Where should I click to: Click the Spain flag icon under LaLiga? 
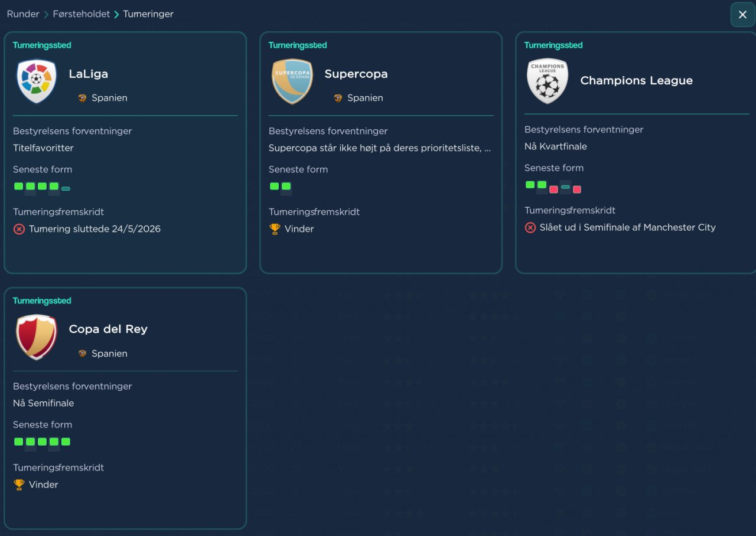[83, 98]
